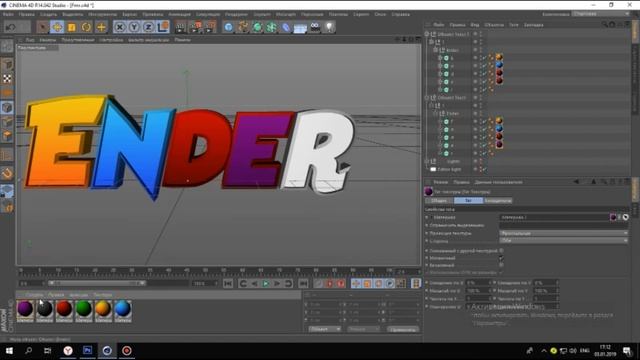Open the MoGraph menu
Image resolution: width=640 pixels, height=360 pixels.
286,14
